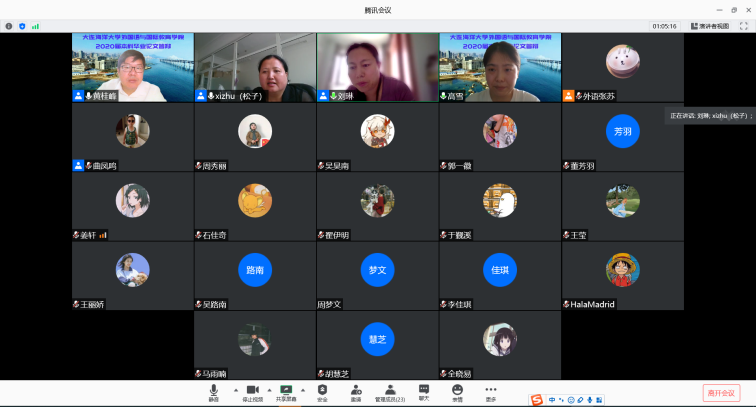Click the More options ellipsis
The image size is (756, 407).
point(491,391)
